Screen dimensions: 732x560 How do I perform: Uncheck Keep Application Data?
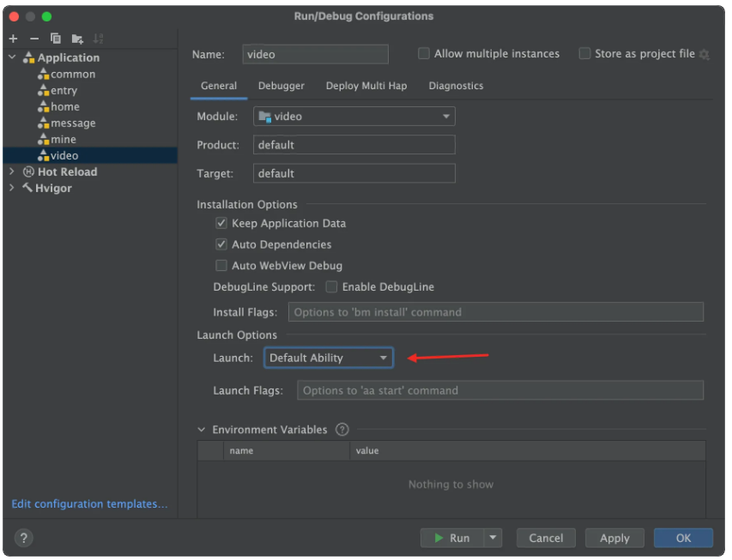[221, 223]
